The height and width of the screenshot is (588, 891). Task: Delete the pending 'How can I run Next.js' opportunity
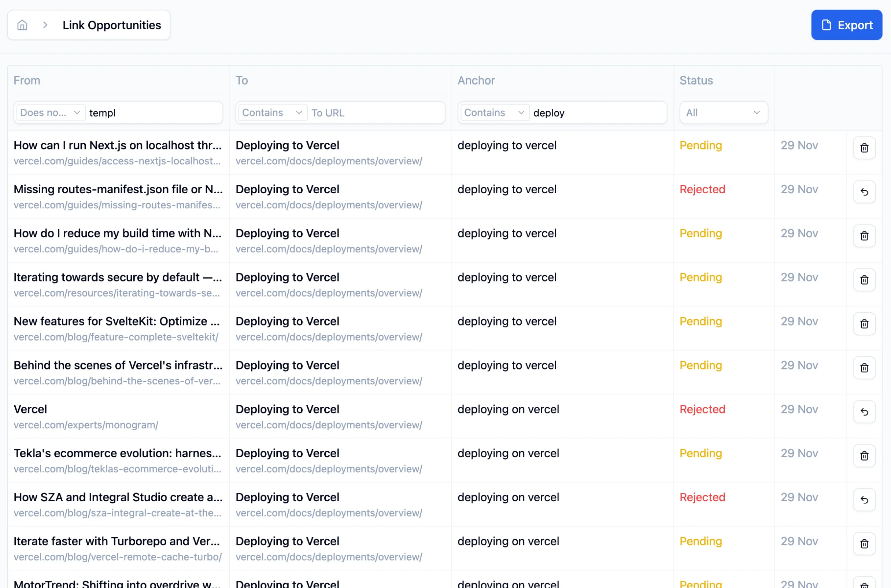click(864, 148)
